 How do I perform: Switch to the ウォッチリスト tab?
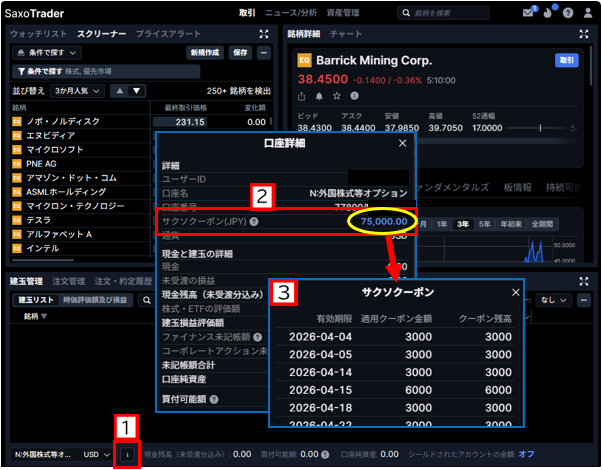(38, 34)
